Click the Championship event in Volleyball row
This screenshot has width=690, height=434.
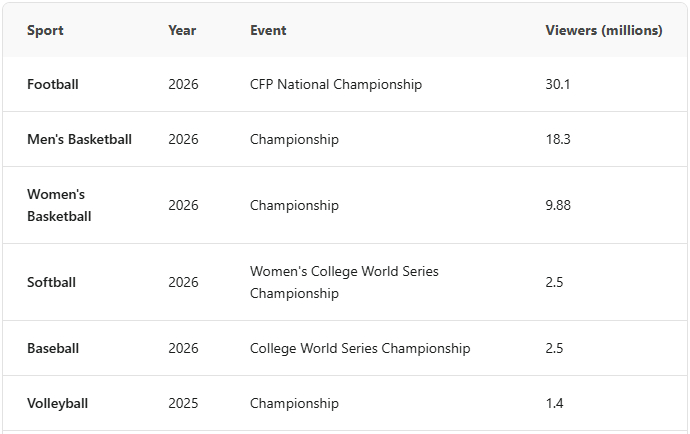tap(294, 403)
